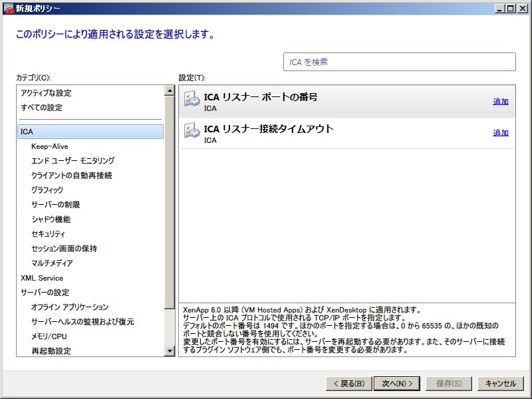
Task: Select すべての設定 category
Action: [41, 108]
